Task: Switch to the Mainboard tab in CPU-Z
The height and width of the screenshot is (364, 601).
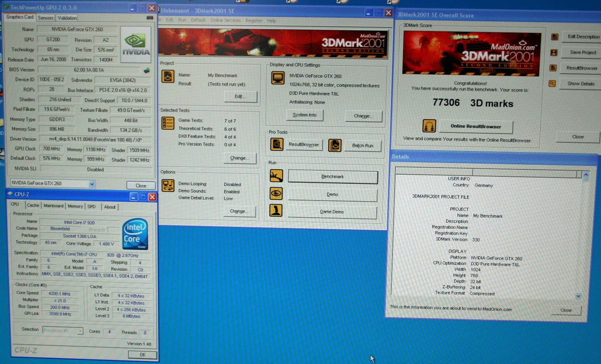Action: coord(53,206)
